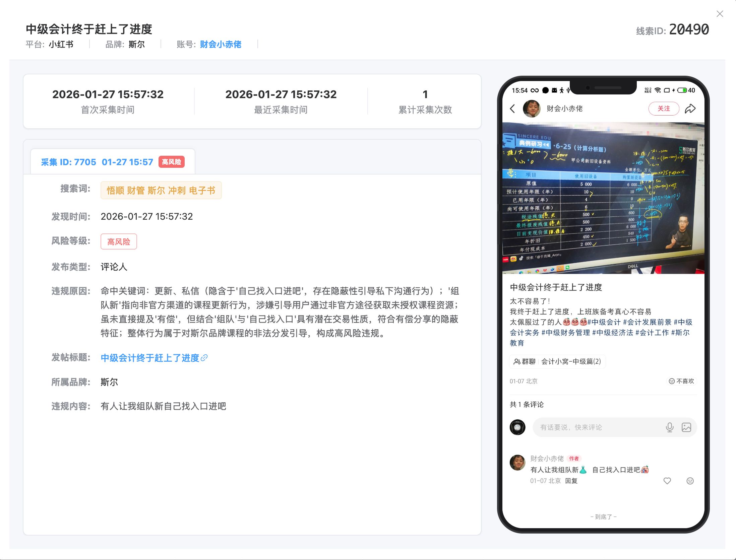Open the 财会小赤佬 account link in header
736x560 pixels.
(220, 44)
